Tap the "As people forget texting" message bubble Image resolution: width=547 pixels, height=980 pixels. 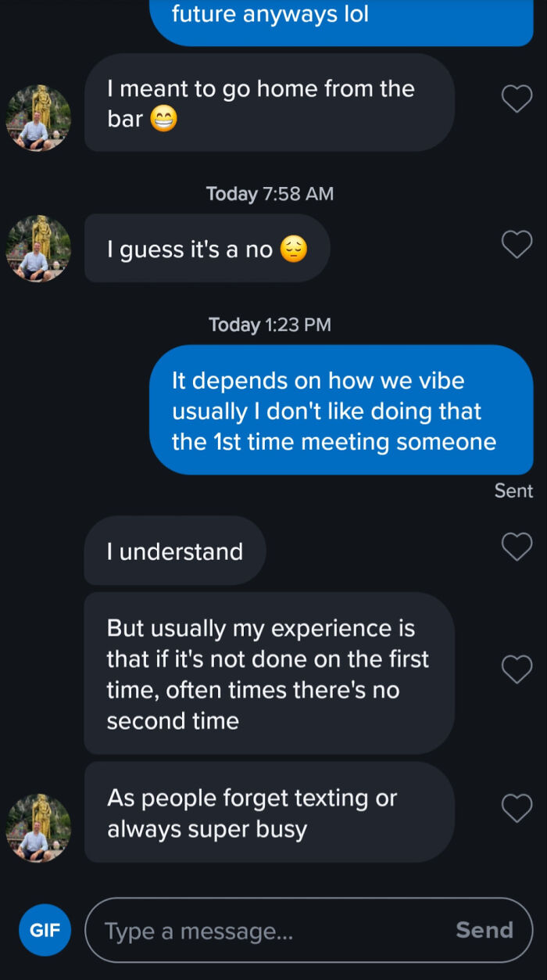[x=269, y=812]
